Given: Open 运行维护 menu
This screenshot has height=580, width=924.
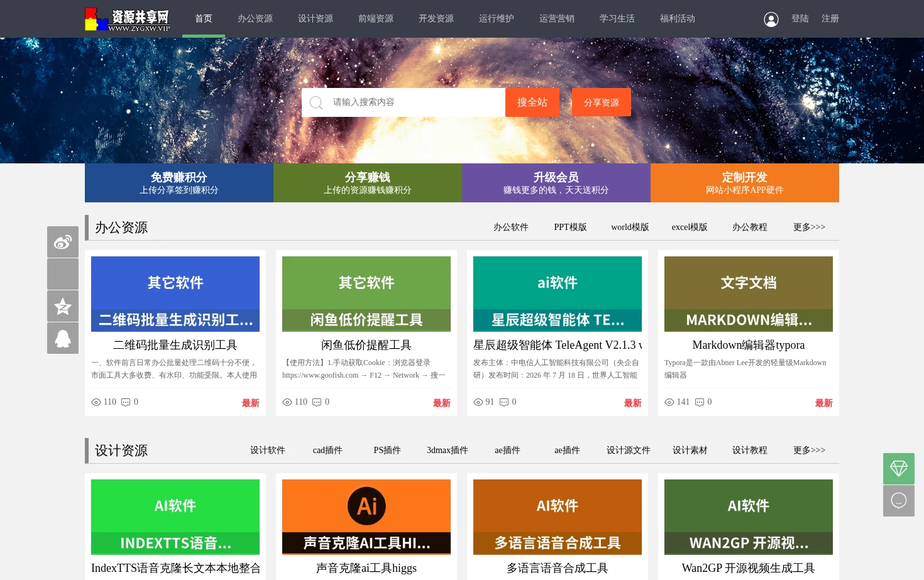Looking at the screenshot, I should [x=497, y=19].
